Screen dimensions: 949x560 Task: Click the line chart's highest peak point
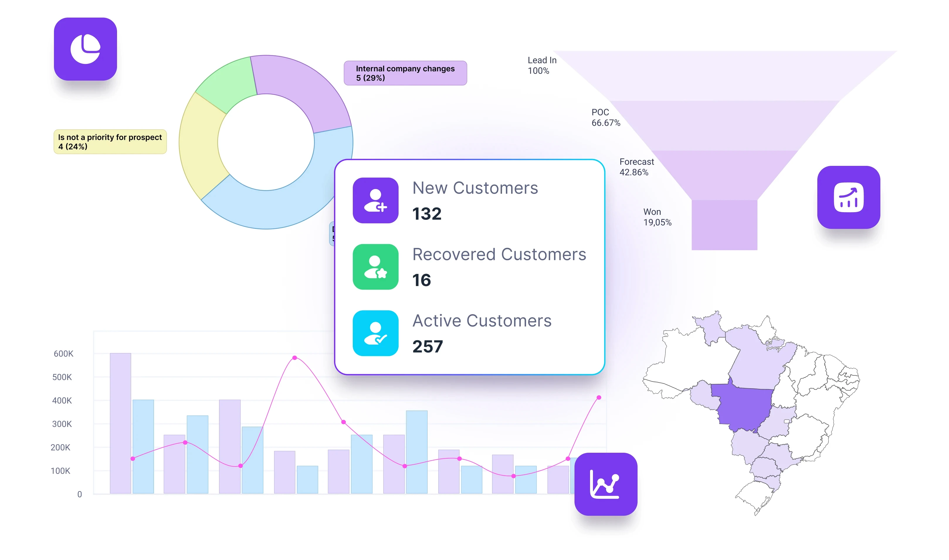tap(294, 358)
